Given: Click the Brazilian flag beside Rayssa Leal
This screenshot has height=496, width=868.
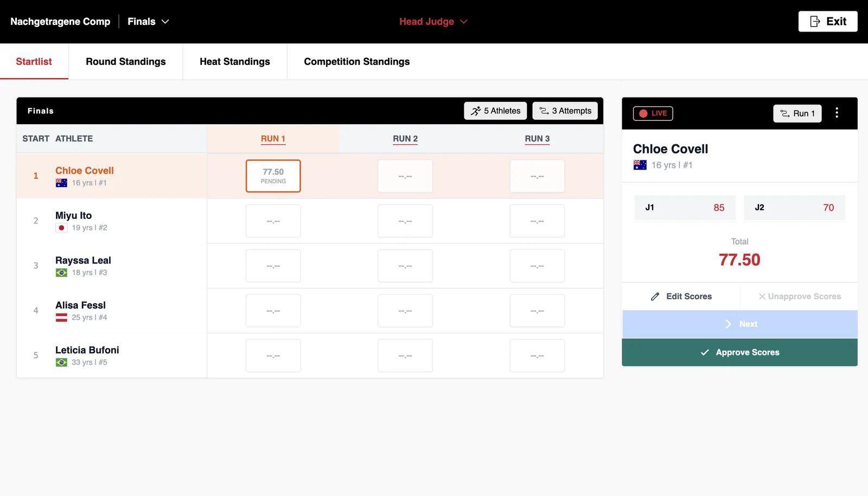Looking at the screenshot, I should 62,273.
